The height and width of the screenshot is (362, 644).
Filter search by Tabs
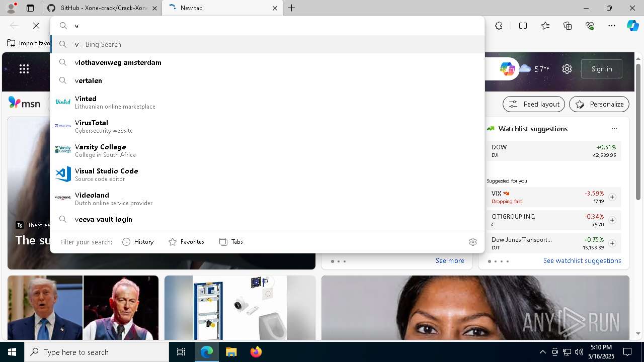pyautogui.click(x=231, y=242)
